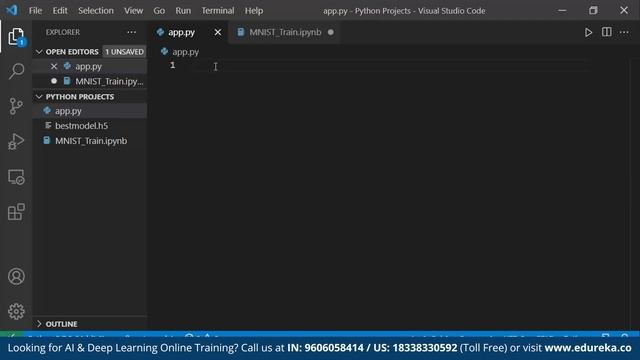The width and height of the screenshot is (640, 360).
Task: Open the Accounts icon in activity bar
Action: (x=16, y=276)
